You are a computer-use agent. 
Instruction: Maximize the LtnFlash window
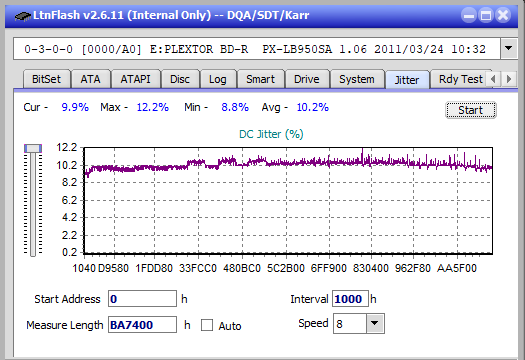pos(486,15)
